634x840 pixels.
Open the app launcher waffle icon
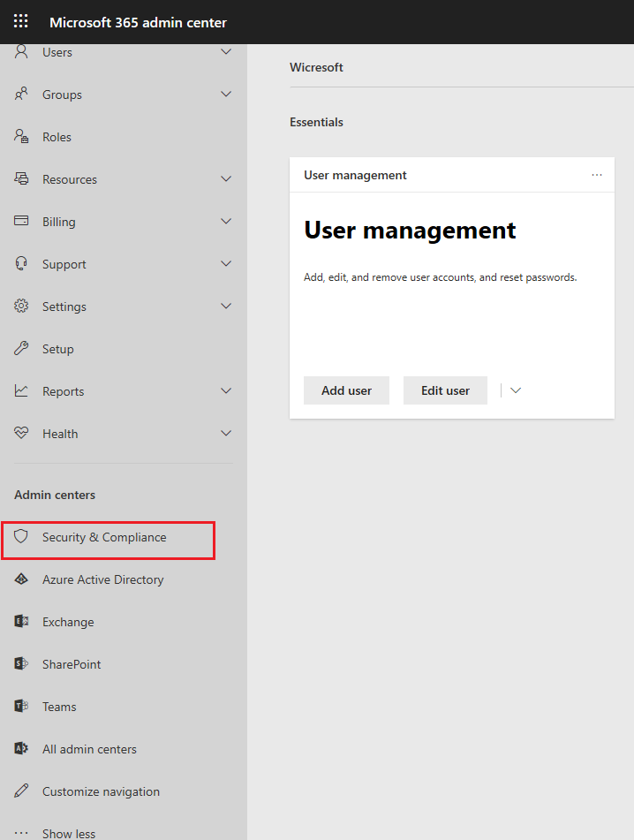(21, 21)
